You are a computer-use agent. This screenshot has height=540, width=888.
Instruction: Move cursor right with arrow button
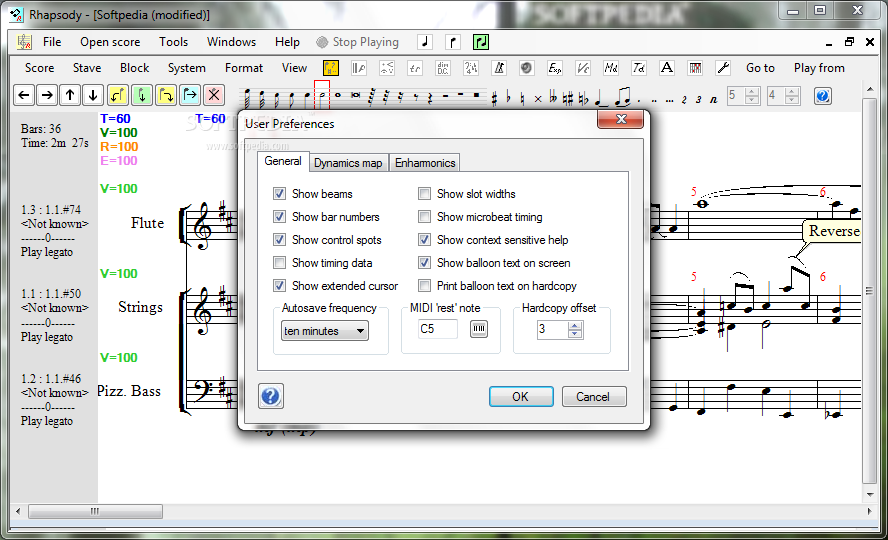(47, 95)
